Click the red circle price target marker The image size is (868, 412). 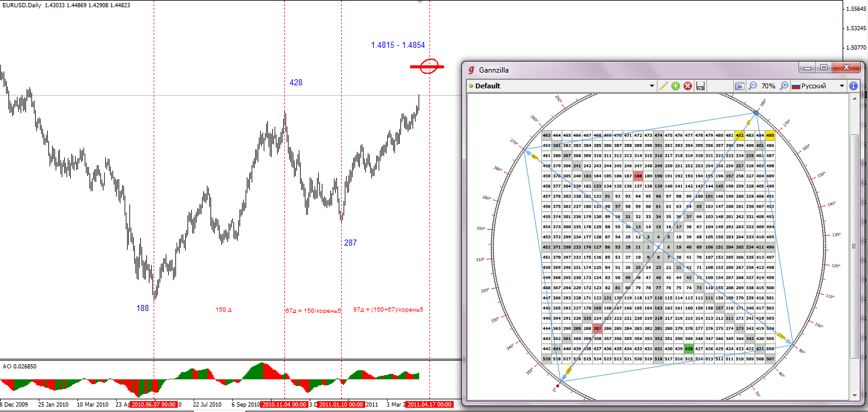tap(429, 67)
